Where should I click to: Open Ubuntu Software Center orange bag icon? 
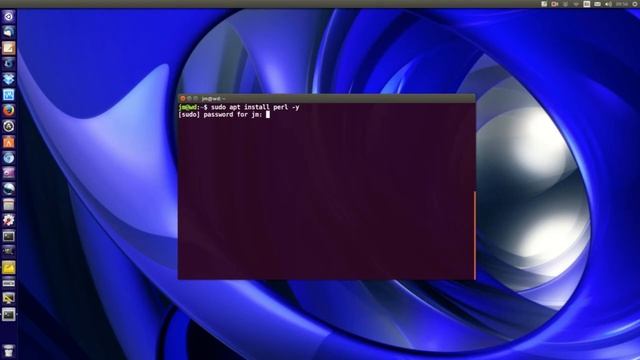pyautogui.click(x=9, y=142)
